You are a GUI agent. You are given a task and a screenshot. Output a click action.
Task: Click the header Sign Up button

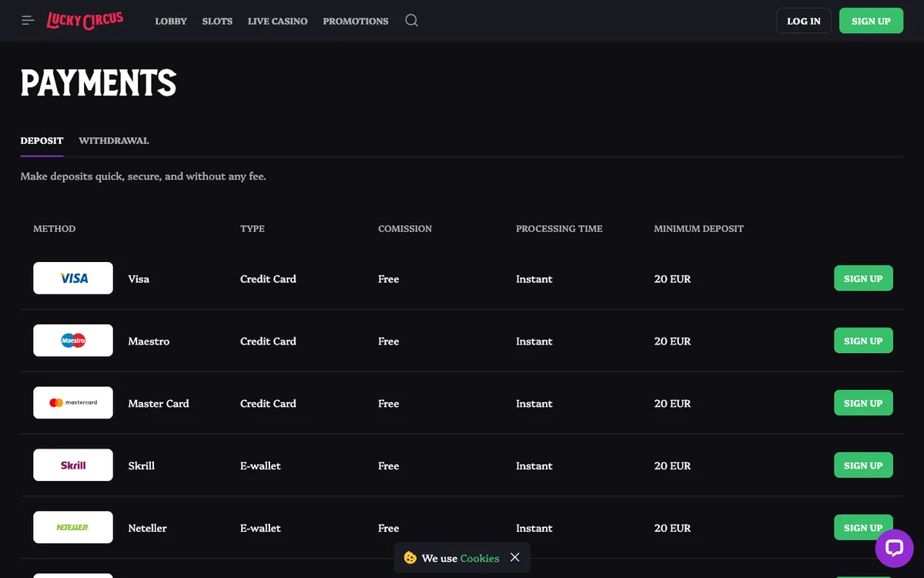pos(871,21)
